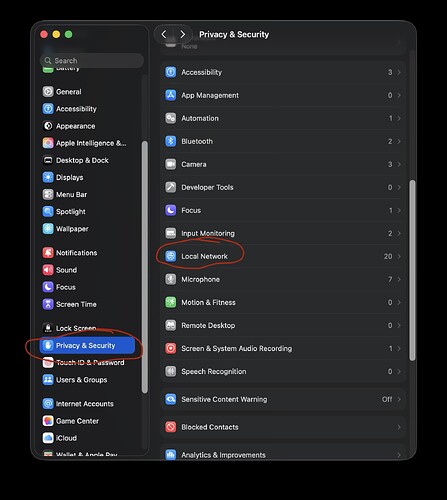Click the Remote Desktop label
This screenshot has height=500, width=447.
[x=208, y=325]
